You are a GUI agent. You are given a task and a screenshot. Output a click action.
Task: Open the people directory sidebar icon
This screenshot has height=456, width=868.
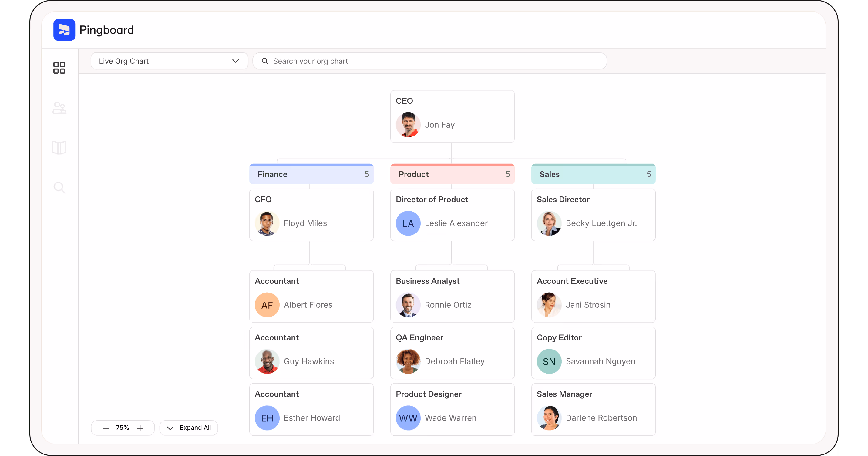coord(59,108)
